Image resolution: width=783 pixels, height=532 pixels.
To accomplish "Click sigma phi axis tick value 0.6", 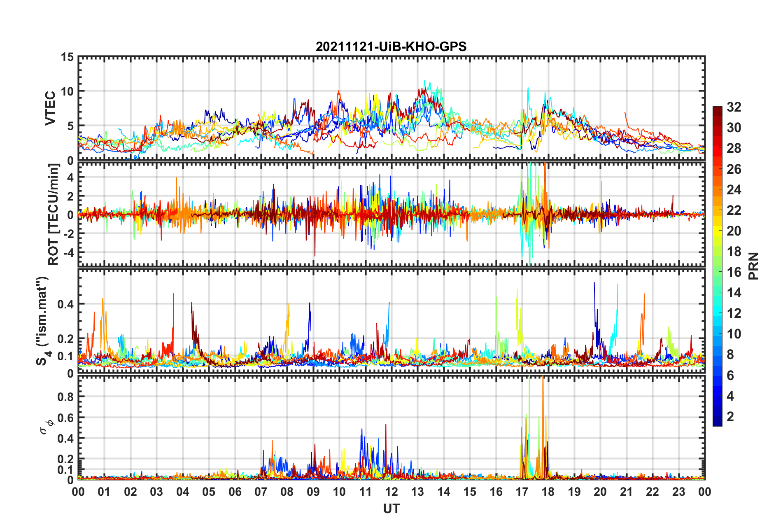I will pos(65,418).
